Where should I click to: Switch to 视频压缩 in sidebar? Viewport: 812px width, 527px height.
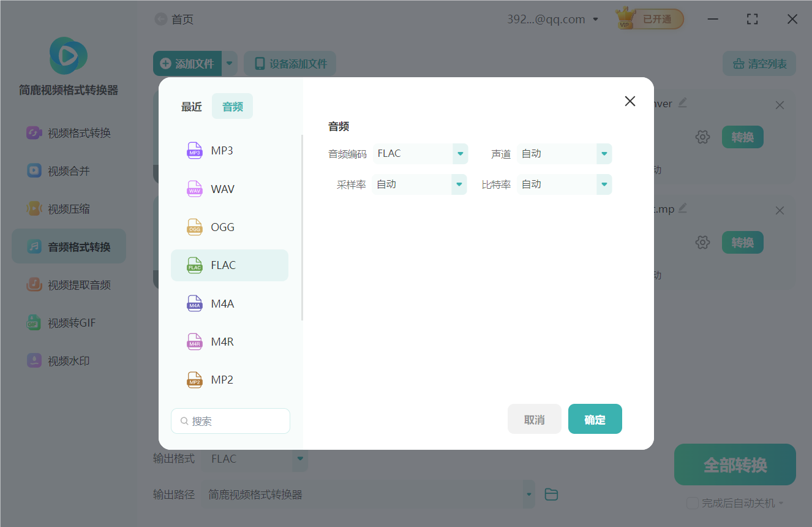pos(68,208)
